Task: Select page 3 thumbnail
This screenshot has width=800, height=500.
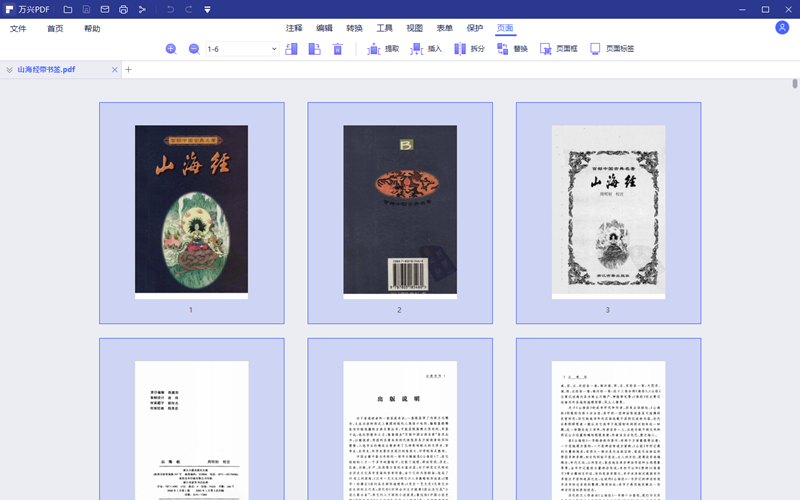Action: [608, 212]
